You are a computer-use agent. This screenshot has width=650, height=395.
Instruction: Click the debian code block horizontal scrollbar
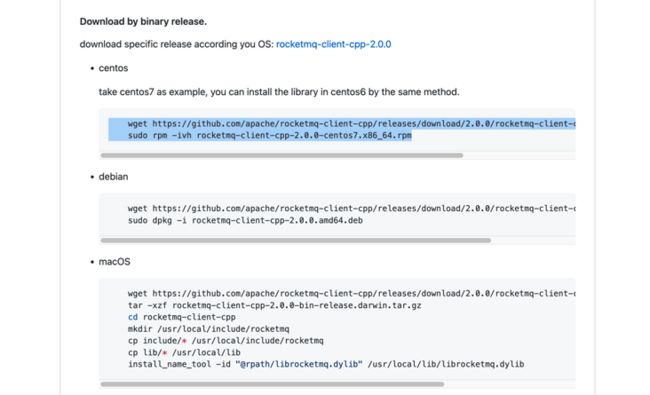coord(296,240)
